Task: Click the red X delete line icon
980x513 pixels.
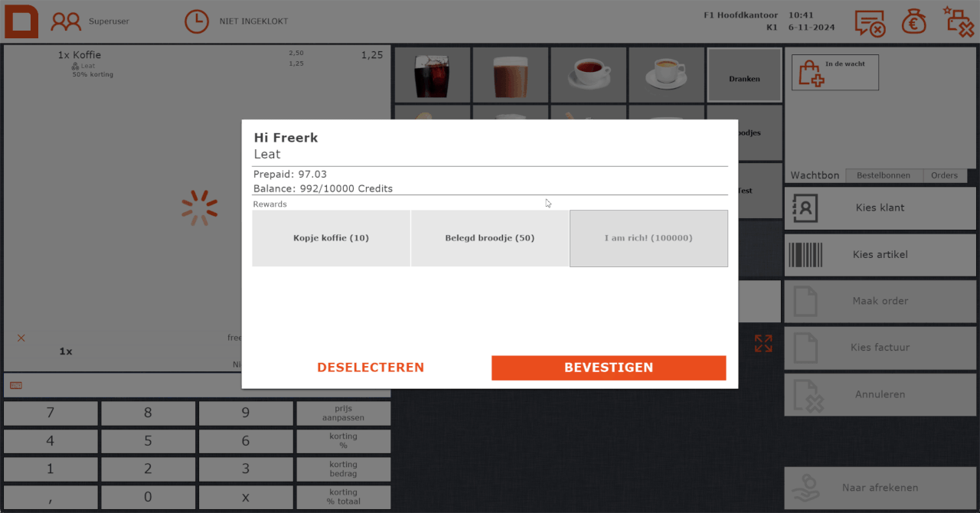Action: click(21, 338)
